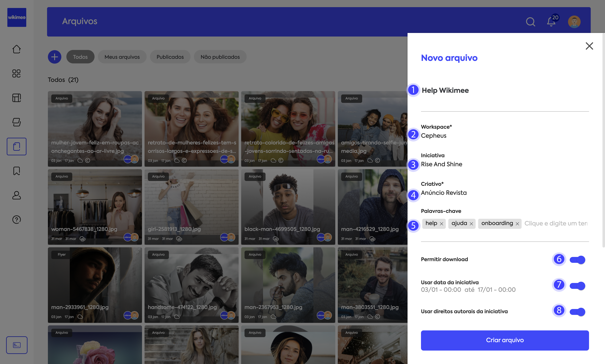Open the Criativo dropdown showing Anúncio Revista
The width and height of the screenshot is (605, 364).
point(443,193)
